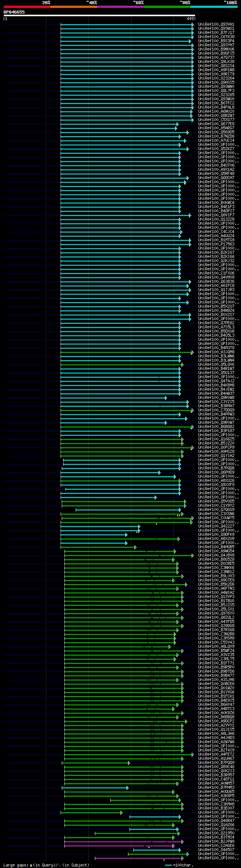241x868 pixels.
Task: Click the orange ~40% identity legend segment
Action: click(73, 7)
